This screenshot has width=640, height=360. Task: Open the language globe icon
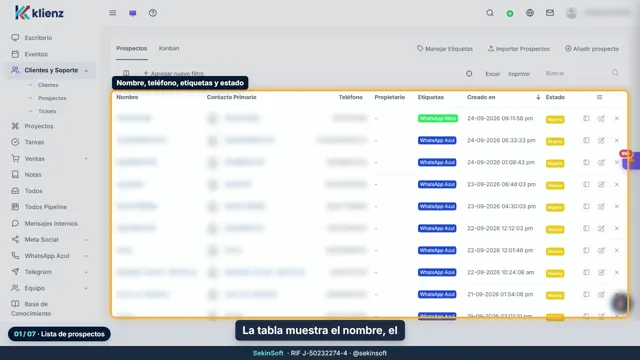530,13
